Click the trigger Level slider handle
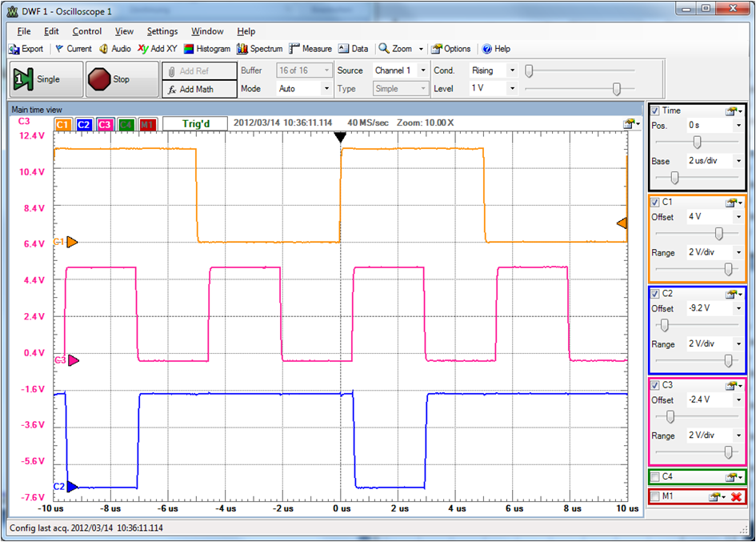The image size is (756, 542). pyautogui.click(x=617, y=89)
